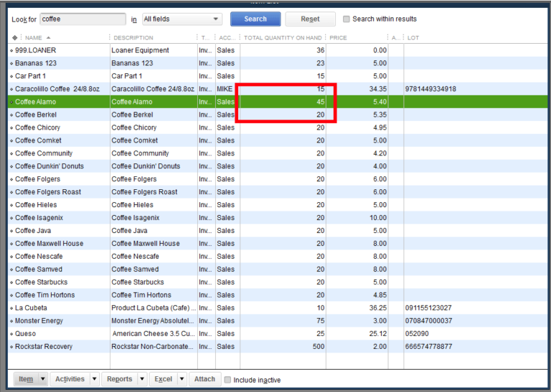The image size is (551, 392).
Task: Select the Coffee Isagenix item name
Action: [39, 218]
